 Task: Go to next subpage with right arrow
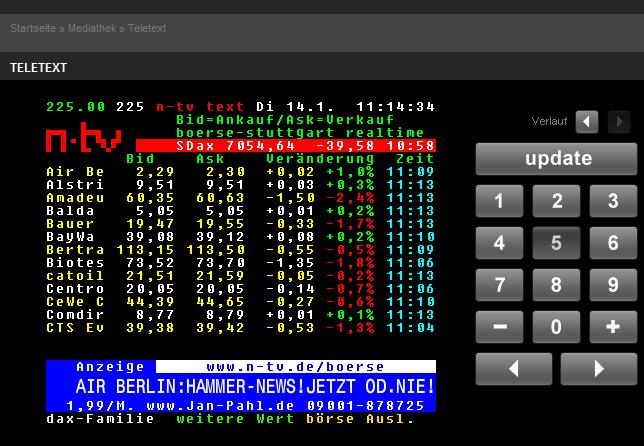point(599,369)
